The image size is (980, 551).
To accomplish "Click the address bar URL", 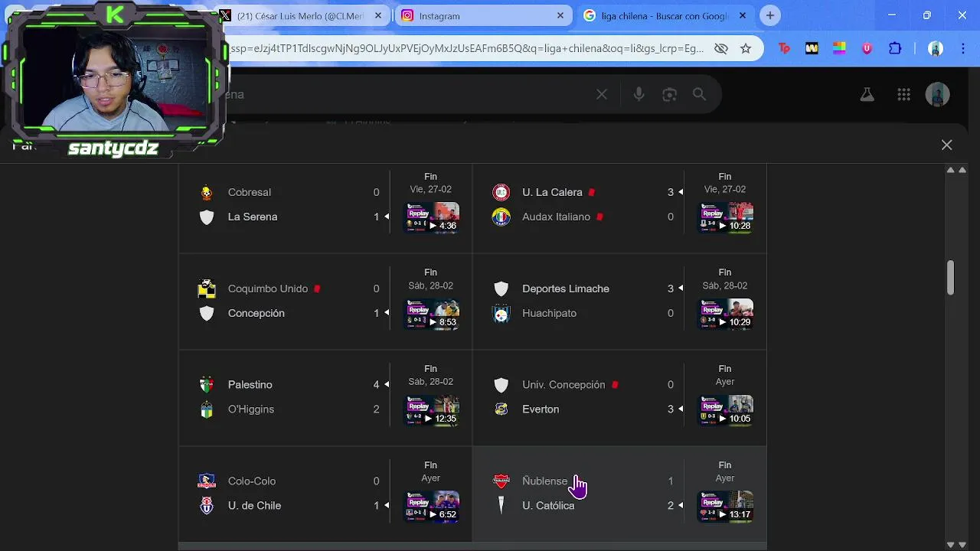I will [x=467, y=48].
